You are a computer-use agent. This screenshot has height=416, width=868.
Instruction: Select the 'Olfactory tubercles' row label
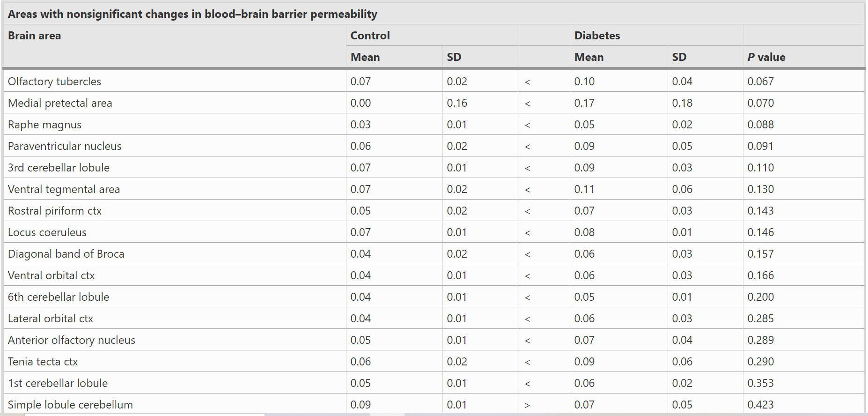pos(54,82)
